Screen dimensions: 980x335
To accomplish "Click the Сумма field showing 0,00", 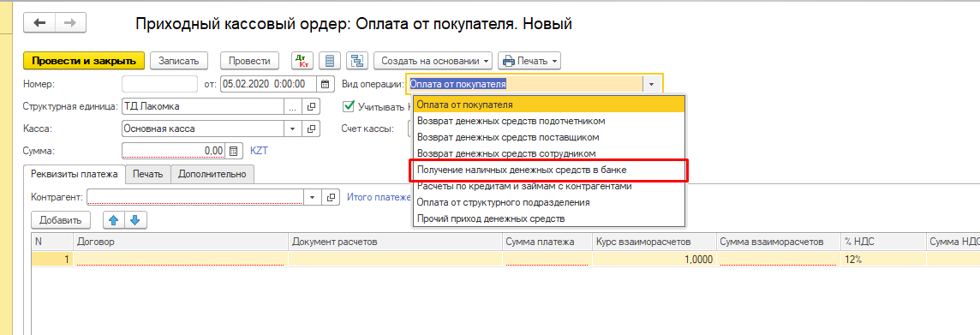I will 173,151.
